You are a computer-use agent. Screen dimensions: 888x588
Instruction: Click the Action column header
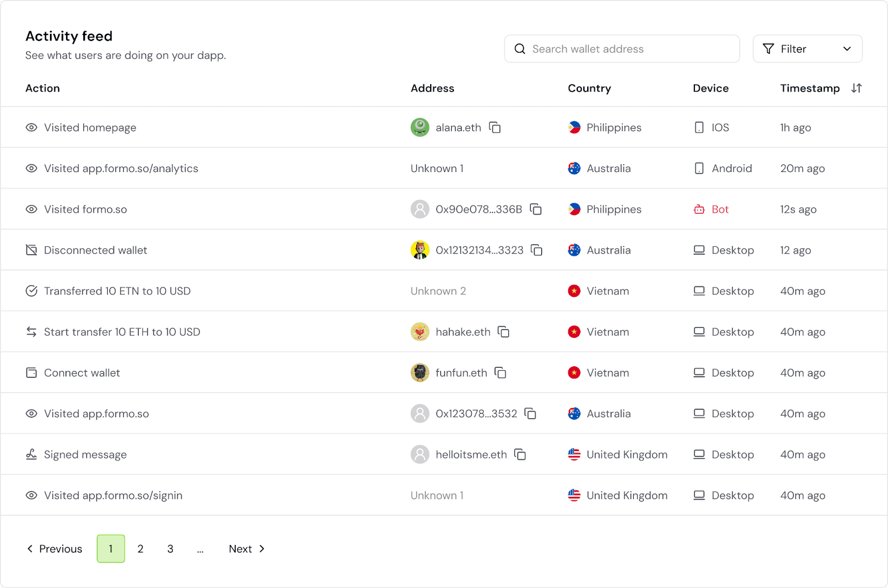tap(43, 88)
